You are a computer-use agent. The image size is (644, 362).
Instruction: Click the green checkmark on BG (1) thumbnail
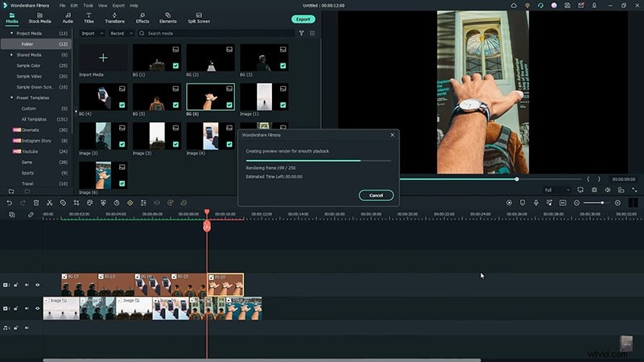tap(175, 66)
